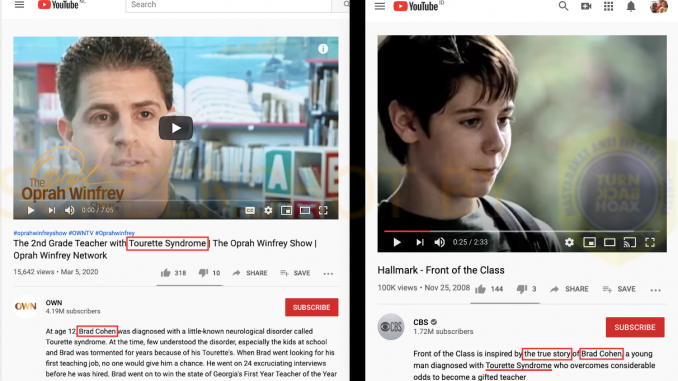The width and height of the screenshot is (678, 381).
Task: Skip to next video in right player
Action: click(x=419, y=242)
